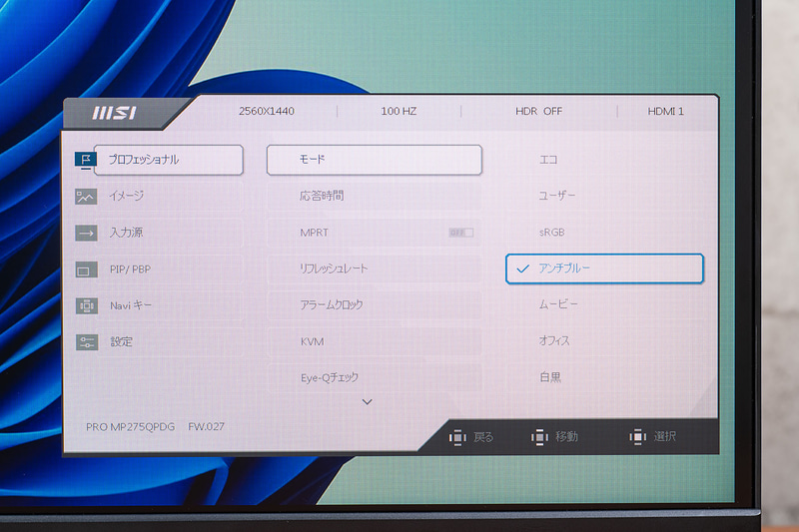Click the 選択 label in footer
This screenshot has height=532, width=799.
pos(665,436)
